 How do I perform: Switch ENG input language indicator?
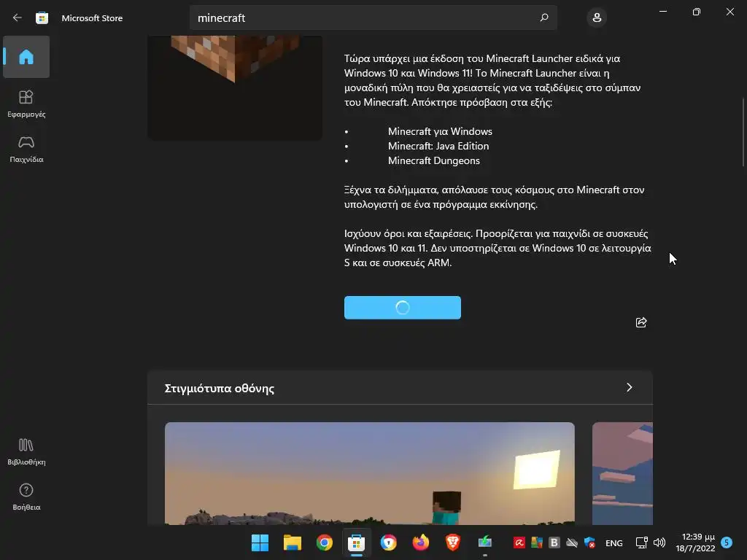coord(614,542)
